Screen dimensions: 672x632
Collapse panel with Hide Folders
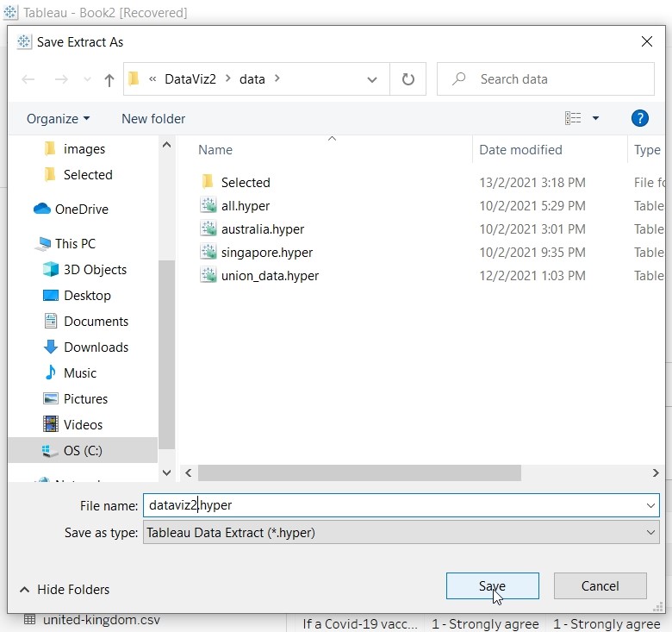(65, 590)
